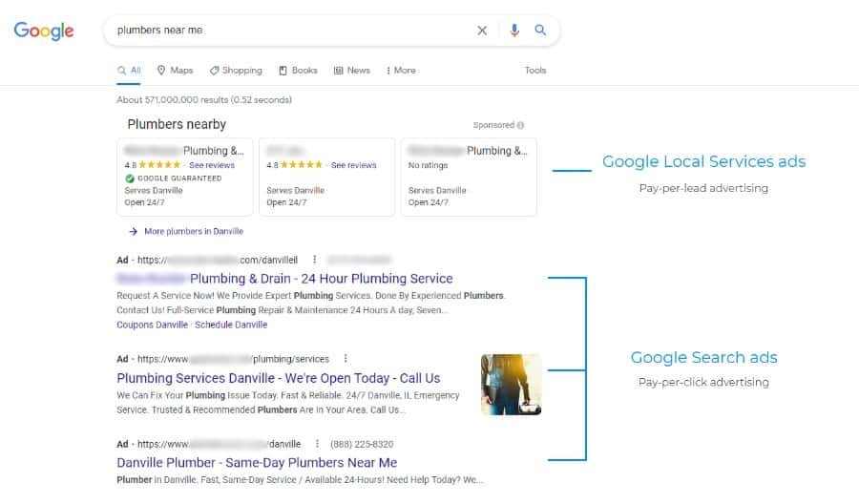Image resolution: width=859 pixels, height=504 pixels.
Task: Open the News tab
Action: pyautogui.click(x=351, y=71)
